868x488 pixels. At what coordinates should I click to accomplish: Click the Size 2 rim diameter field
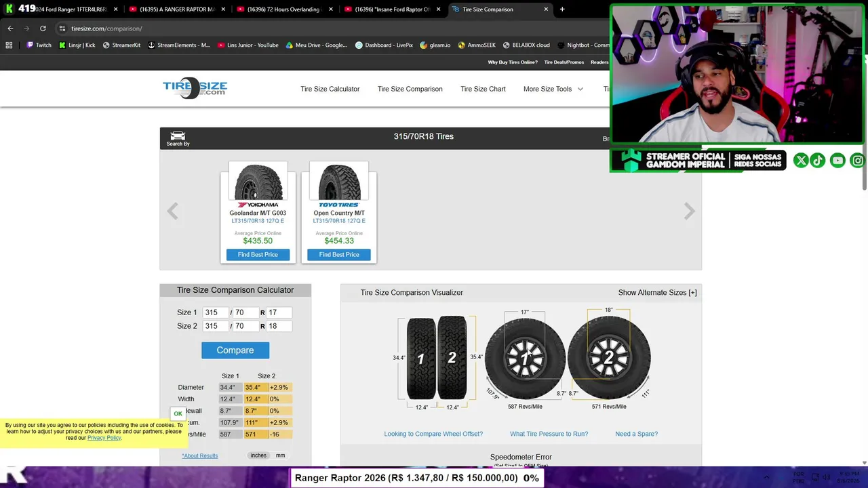point(279,326)
